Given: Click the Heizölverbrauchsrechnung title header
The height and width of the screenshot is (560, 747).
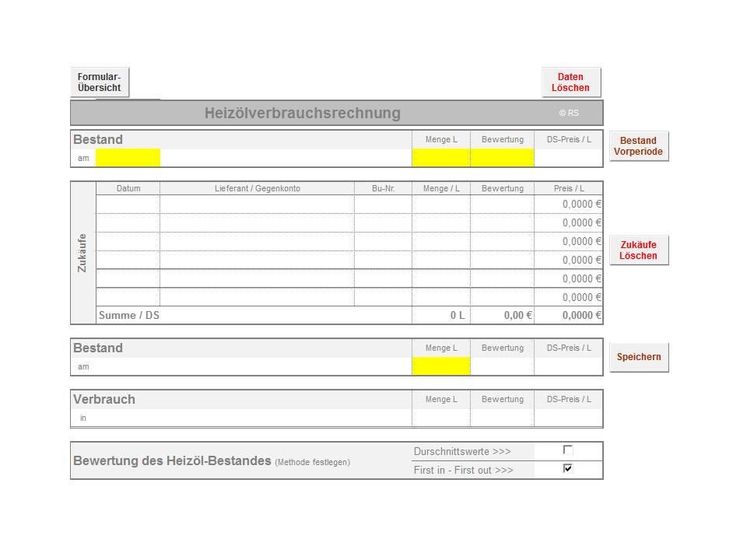Looking at the screenshot, I should pos(303,113).
